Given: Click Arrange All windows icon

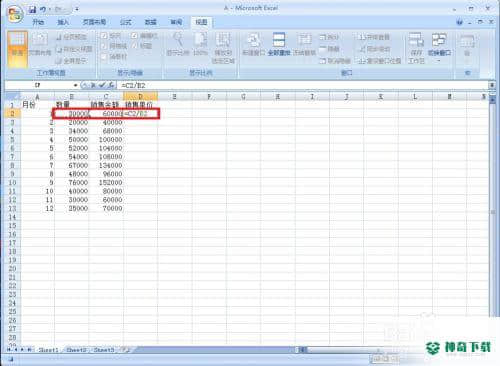Looking at the screenshot, I should pyautogui.click(x=279, y=44).
